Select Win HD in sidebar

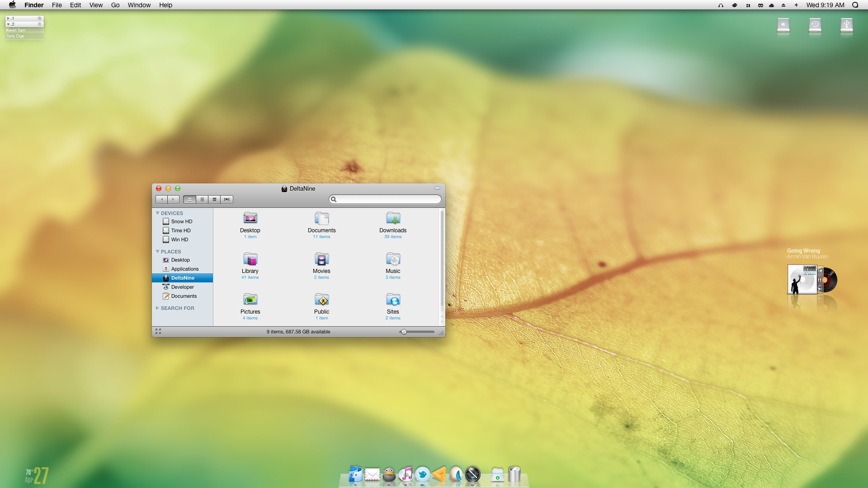coord(182,239)
